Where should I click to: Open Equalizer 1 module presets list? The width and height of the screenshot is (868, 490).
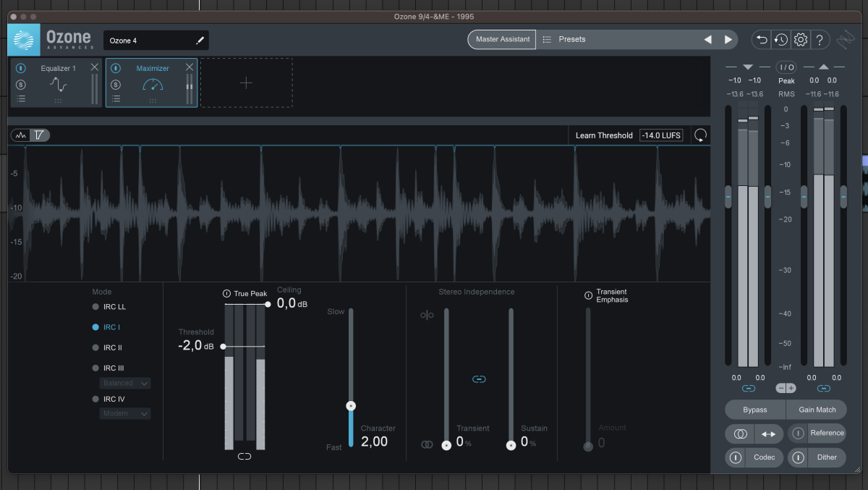[x=21, y=98]
